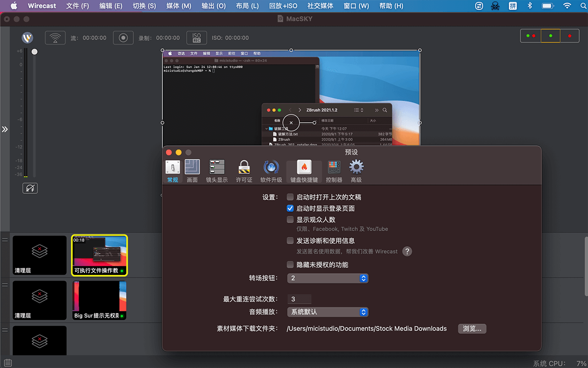Click the grid input-method menu bar icon

pyautogui.click(x=513, y=6)
